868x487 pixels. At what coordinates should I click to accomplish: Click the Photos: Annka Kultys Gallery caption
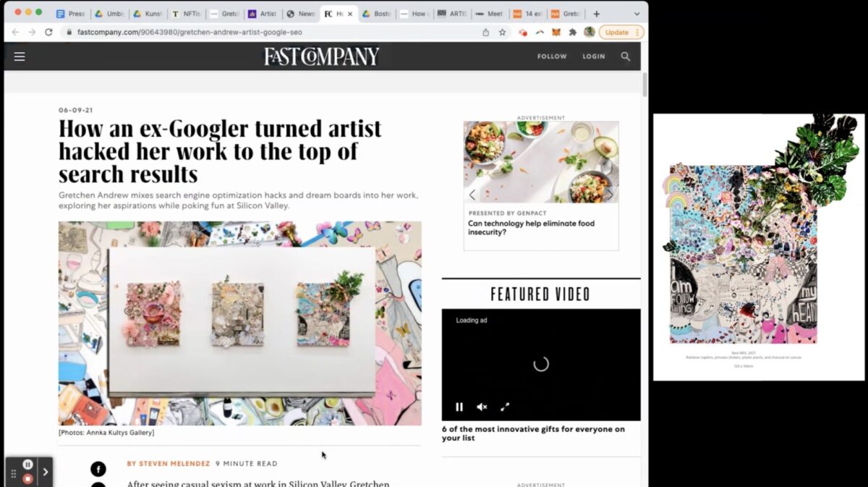pos(106,433)
